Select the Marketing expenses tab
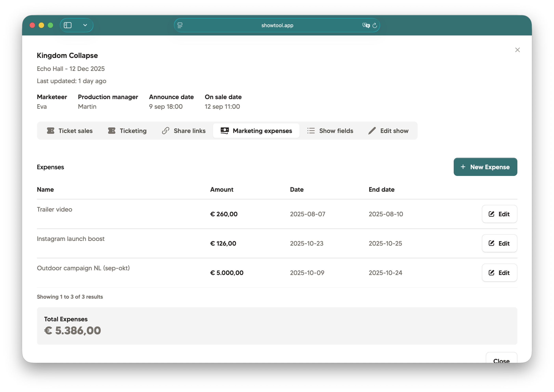Image resolution: width=554 pixels, height=392 pixels. tap(256, 131)
